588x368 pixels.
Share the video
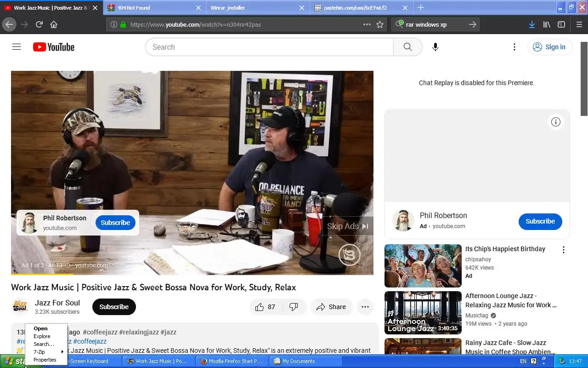coord(331,307)
